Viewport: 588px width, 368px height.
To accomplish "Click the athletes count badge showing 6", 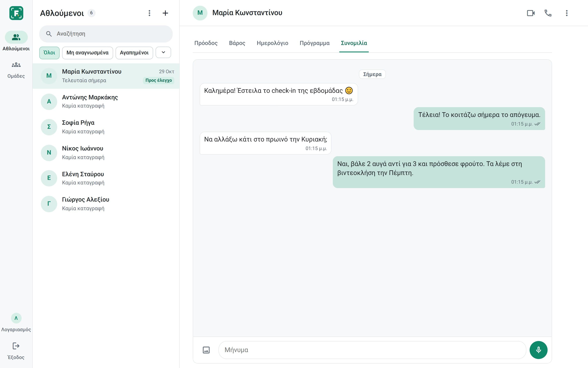I will [x=91, y=13].
